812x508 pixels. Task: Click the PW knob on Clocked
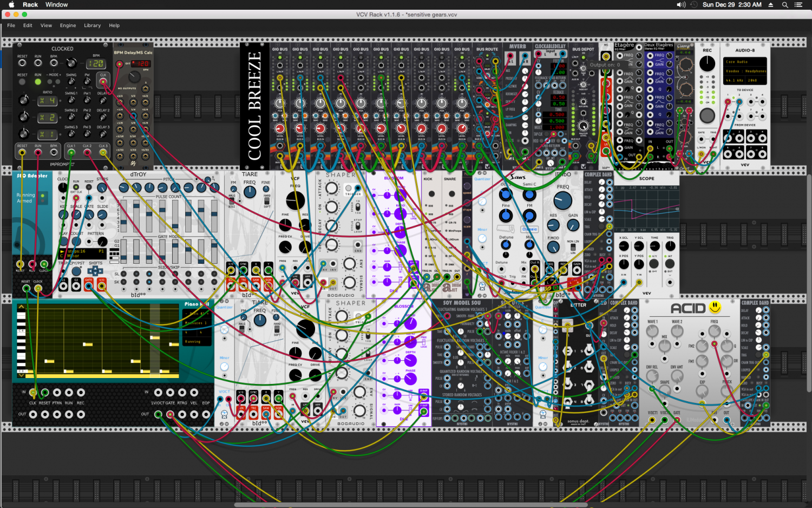(87, 81)
